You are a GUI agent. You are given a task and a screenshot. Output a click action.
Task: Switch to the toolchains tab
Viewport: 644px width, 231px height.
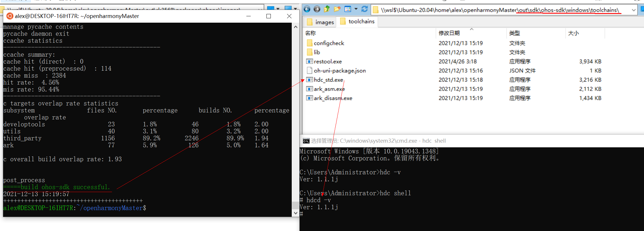click(357, 22)
